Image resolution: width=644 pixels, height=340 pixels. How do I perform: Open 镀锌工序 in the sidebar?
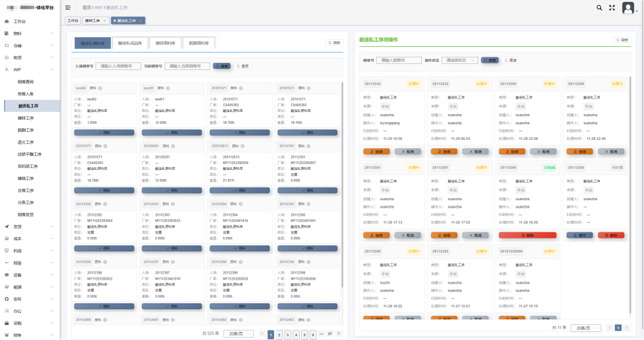click(26, 118)
